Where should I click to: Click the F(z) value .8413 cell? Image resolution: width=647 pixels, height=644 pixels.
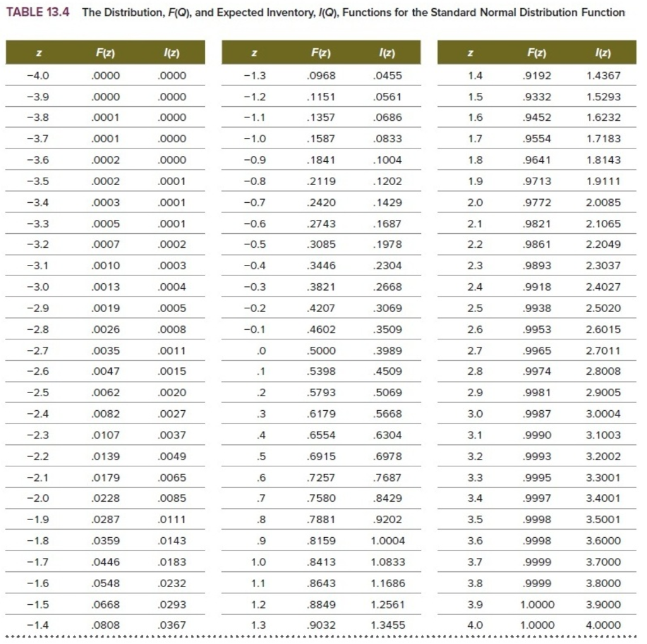(x=321, y=562)
